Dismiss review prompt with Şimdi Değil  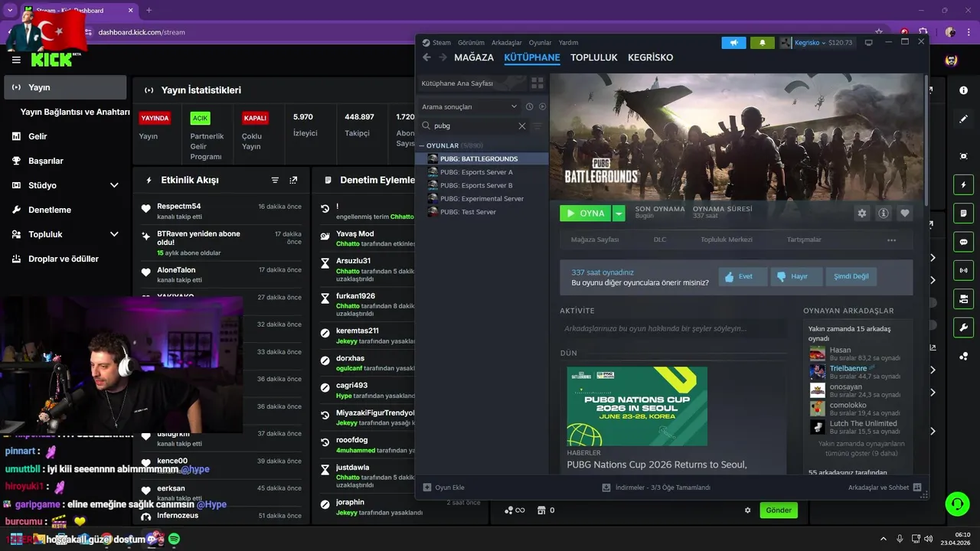pyautogui.click(x=851, y=276)
